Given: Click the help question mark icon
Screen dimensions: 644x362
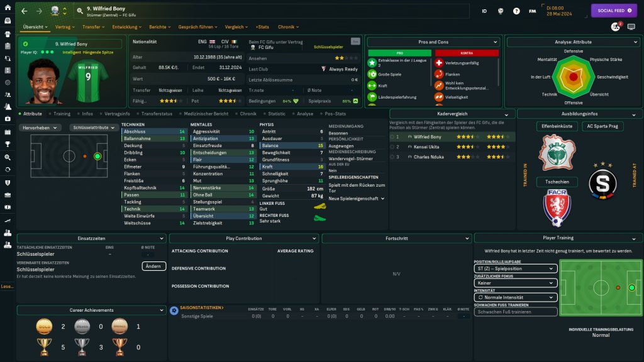Looking at the screenshot, I should click(x=516, y=11).
